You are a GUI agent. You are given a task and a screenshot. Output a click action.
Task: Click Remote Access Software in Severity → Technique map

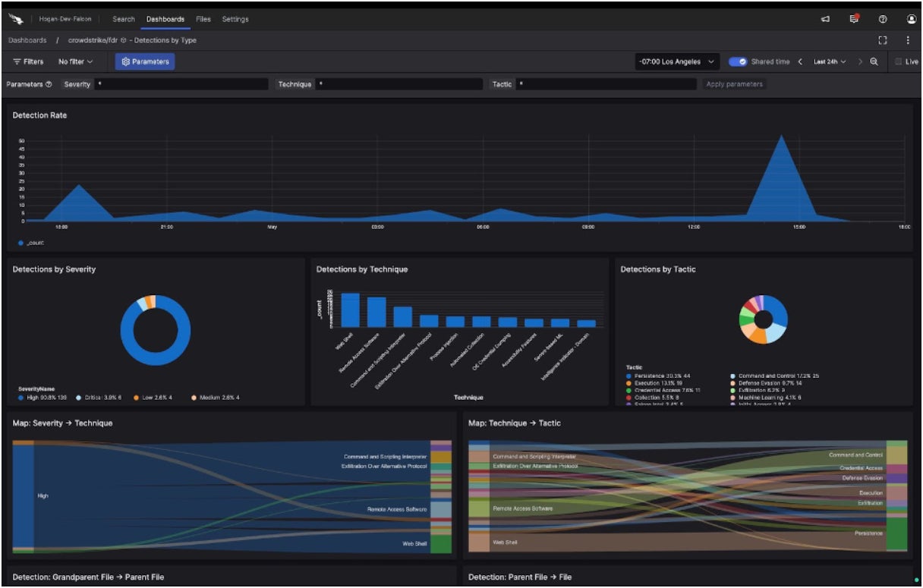(440, 509)
